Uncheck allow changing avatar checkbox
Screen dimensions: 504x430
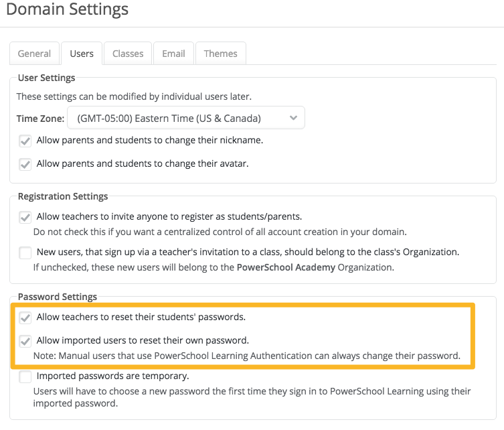click(x=25, y=164)
